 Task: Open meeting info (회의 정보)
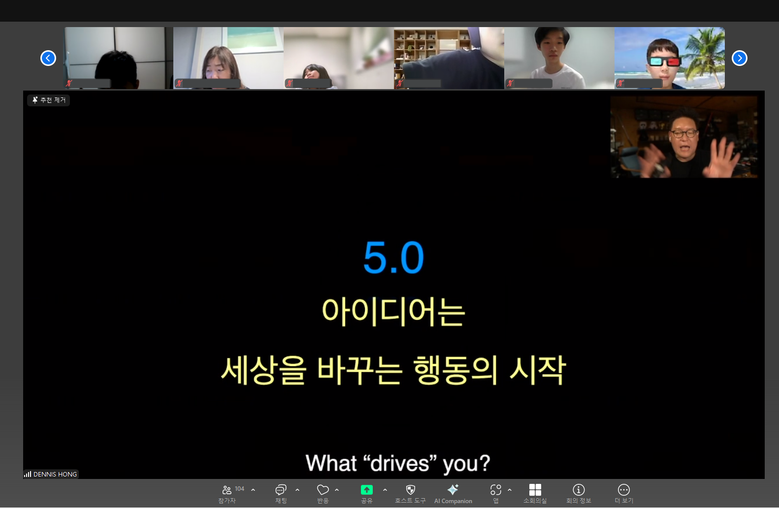[578, 490]
